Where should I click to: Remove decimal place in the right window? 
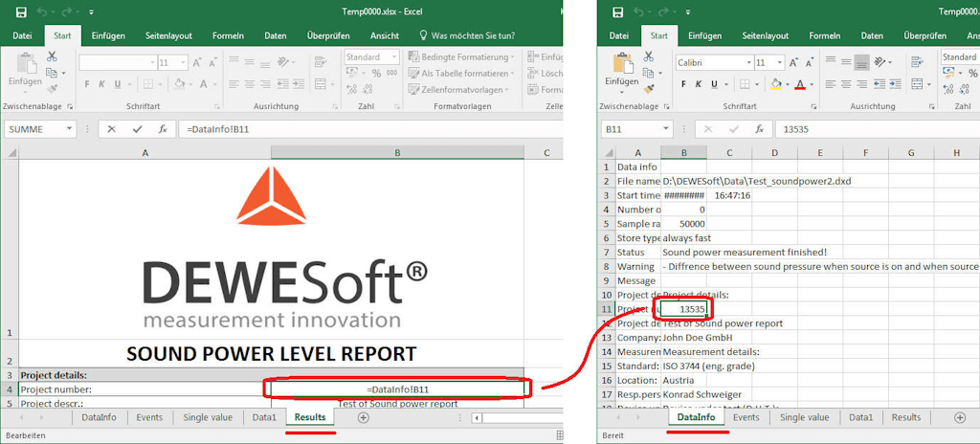click(965, 89)
